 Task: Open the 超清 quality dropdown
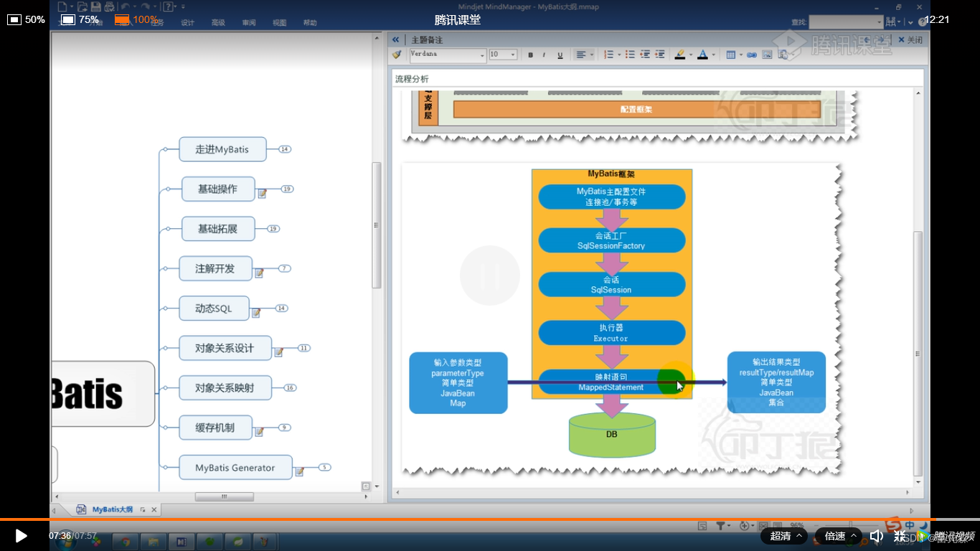(x=786, y=536)
